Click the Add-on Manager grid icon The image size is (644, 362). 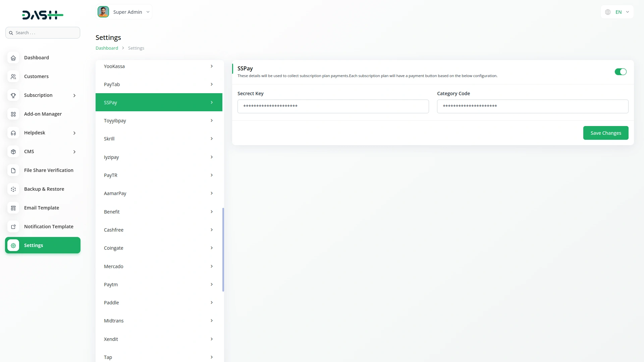[13, 114]
